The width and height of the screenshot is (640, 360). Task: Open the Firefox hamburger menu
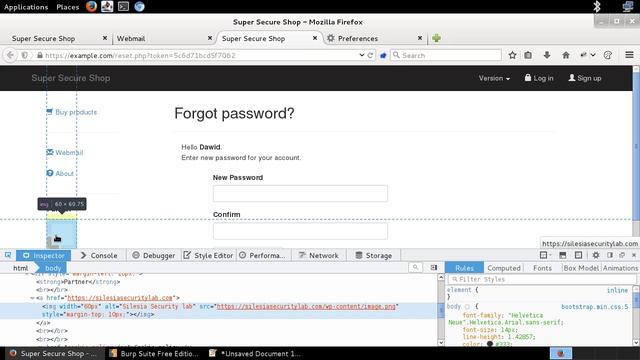click(629, 55)
